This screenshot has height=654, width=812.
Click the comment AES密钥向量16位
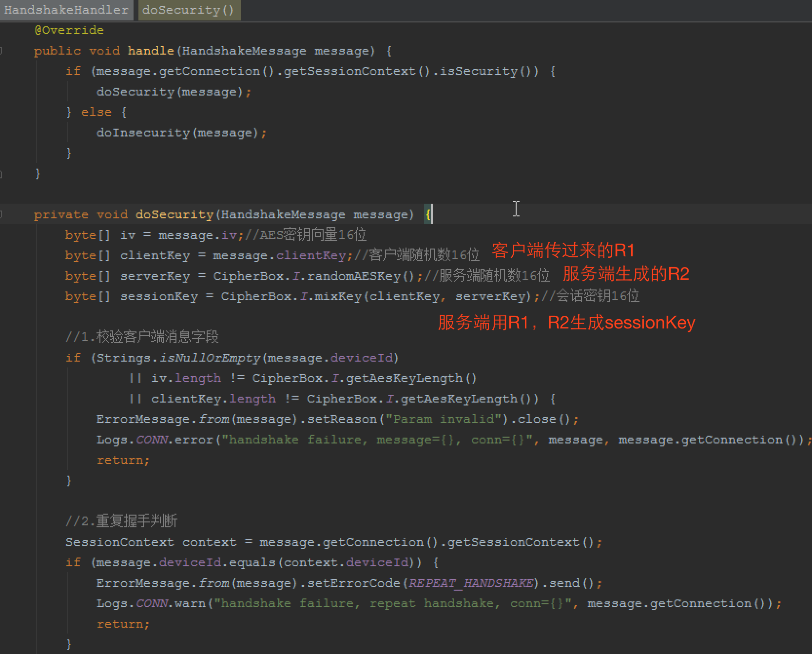coord(306,235)
